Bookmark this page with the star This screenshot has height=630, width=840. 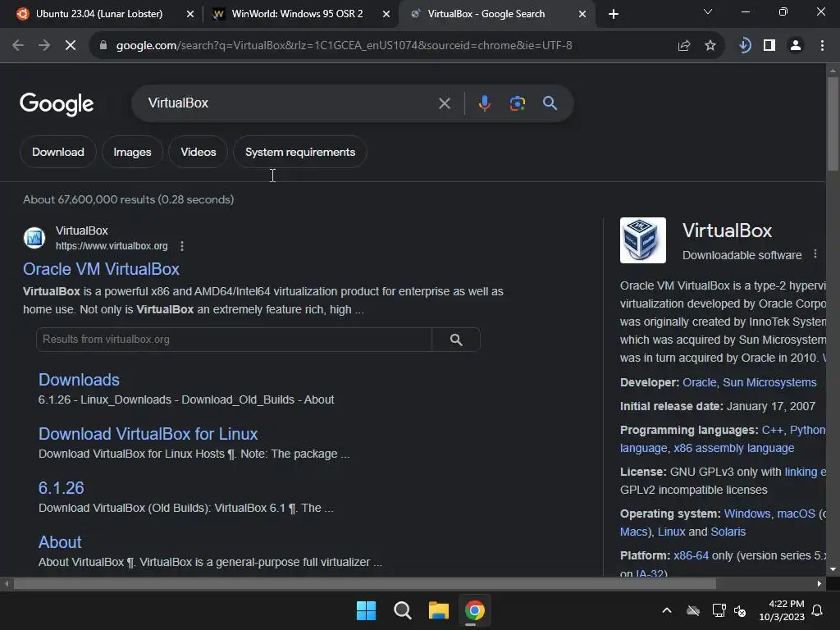tap(710, 46)
